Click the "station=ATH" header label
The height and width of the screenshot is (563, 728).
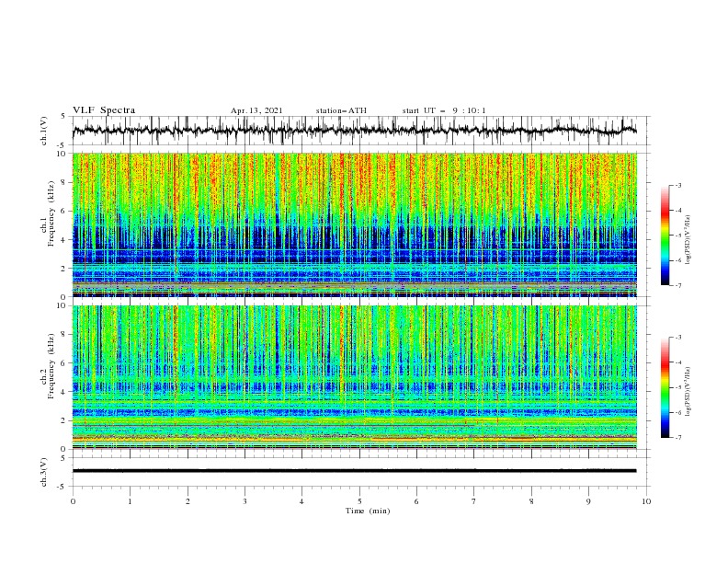(x=341, y=110)
